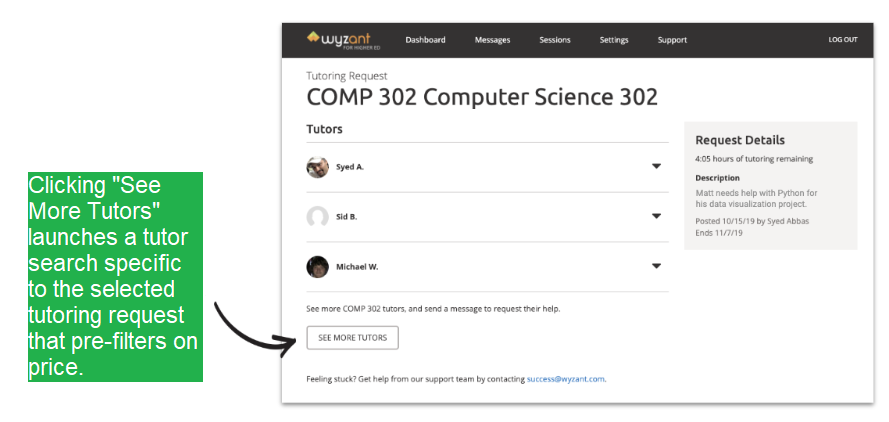Click the Sid B. tutor name
Viewport: 889px width, 422px height.
click(x=346, y=217)
